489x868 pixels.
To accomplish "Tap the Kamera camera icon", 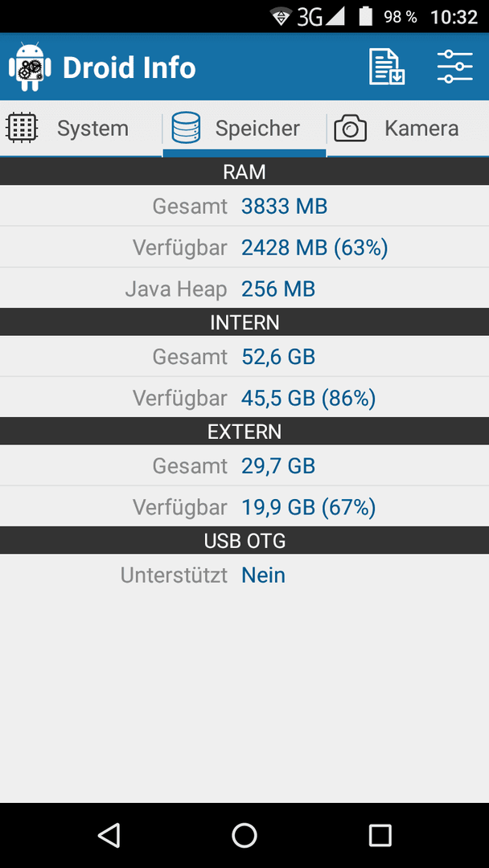I will pos(350,129).
